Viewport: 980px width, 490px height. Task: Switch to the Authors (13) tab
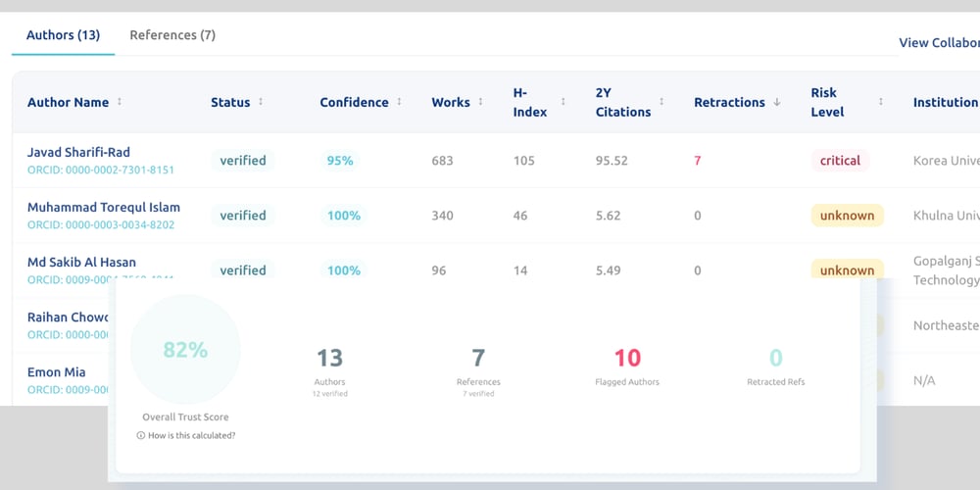63,35
